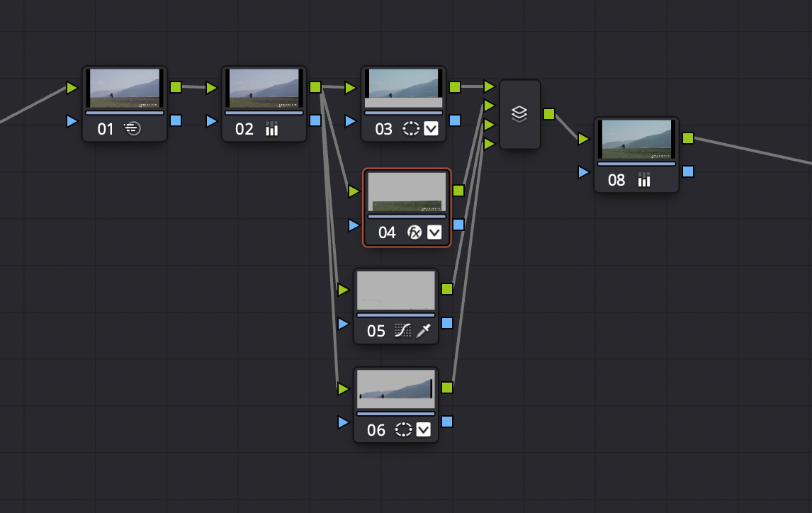Click the down-chevron box on node 03
The width and height of the screenshot is (812, 513).
tap(431, 129)
